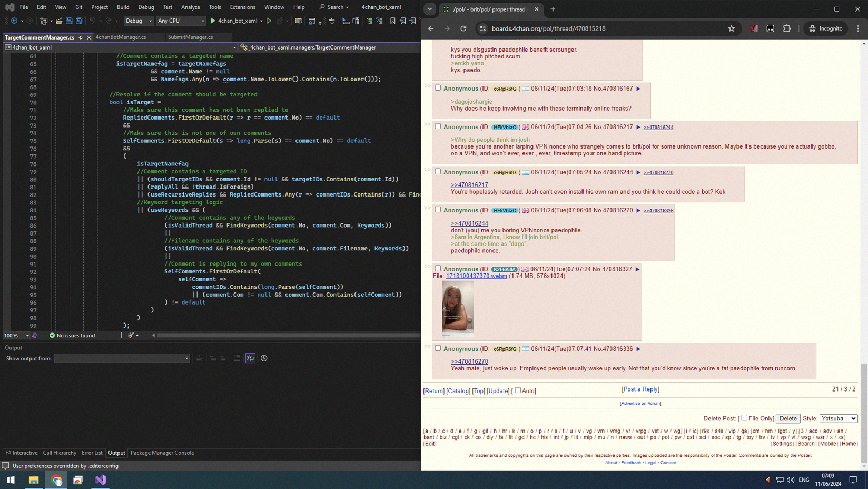Open Chrome tab search dropdown arrow

(x=430, y=9)
